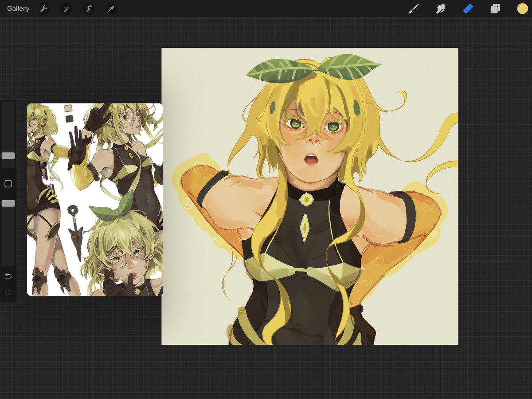Open the Gallery
Viewport: 532px width, 399px height.
click(x=18, y=8)
